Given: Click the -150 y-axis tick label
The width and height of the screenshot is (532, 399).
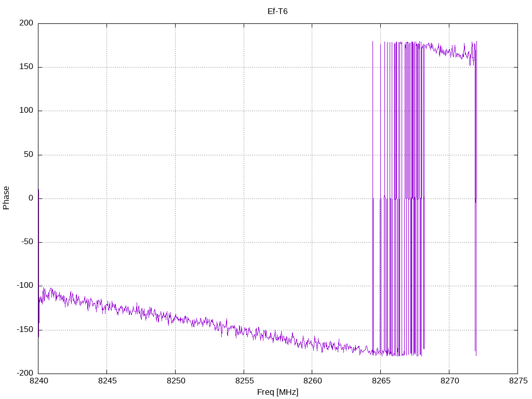Looking at the screenshot, I should coord(25,329).
